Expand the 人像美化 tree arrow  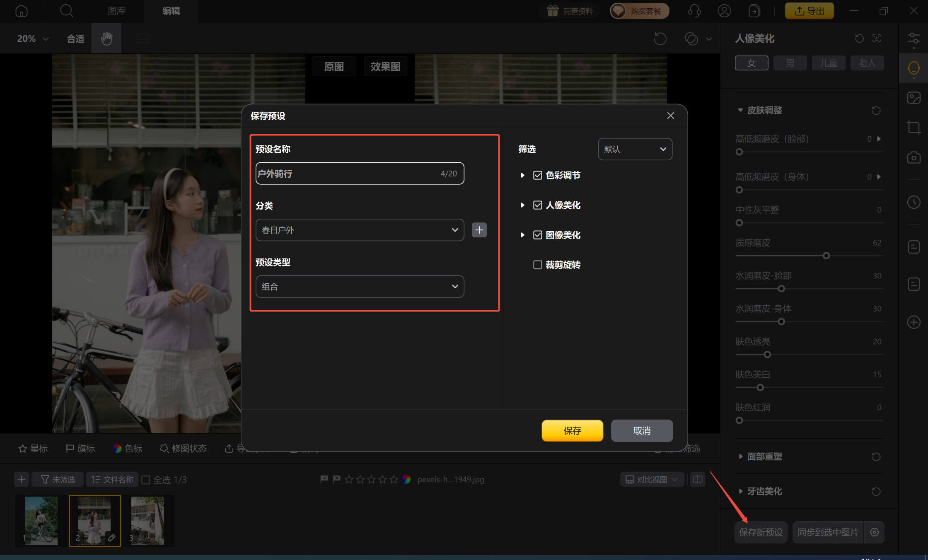(522, 205)
